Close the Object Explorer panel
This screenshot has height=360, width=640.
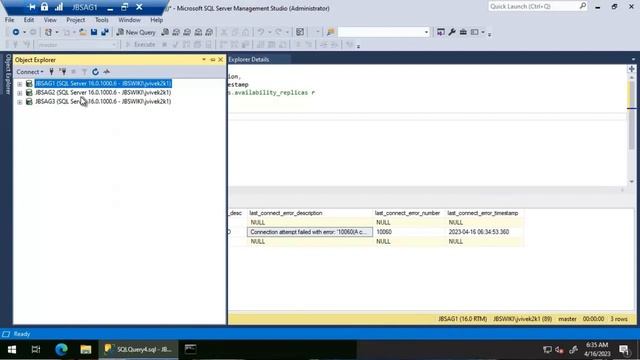coord(221,60)
